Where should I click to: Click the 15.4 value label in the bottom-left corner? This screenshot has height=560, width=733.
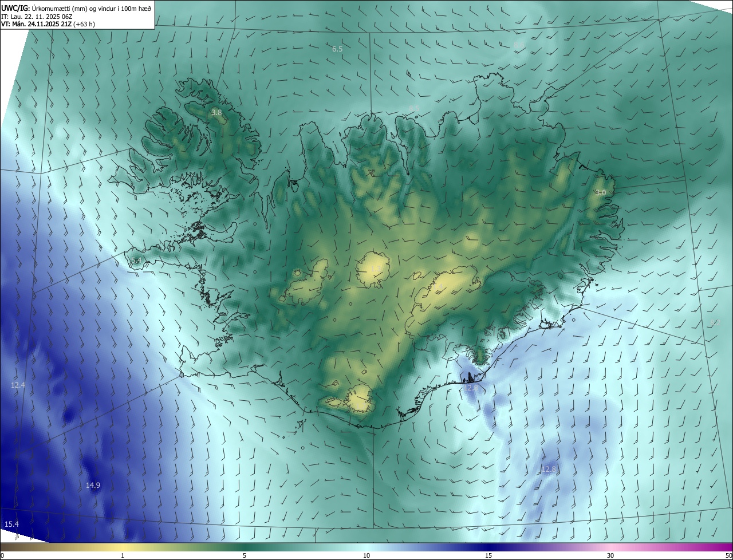click(11, 524)
